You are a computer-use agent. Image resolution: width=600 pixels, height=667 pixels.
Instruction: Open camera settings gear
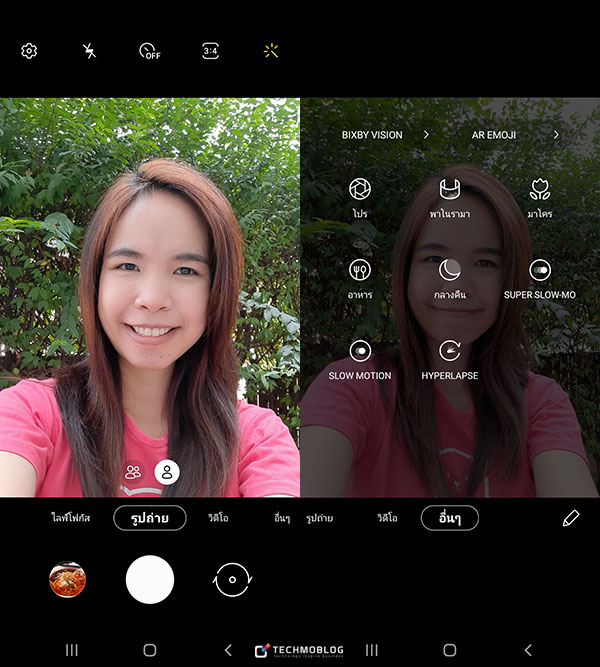29,51
